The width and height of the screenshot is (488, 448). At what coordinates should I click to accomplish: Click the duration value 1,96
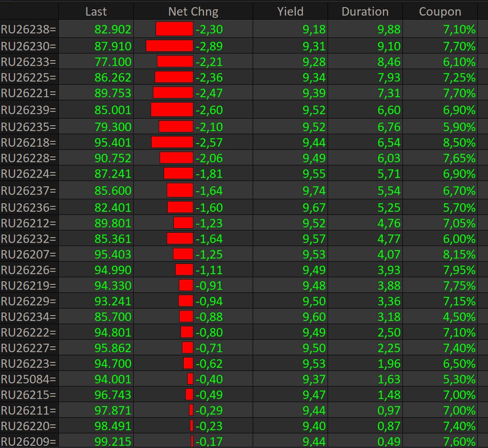pyautogui.click(x=389, y=363)
